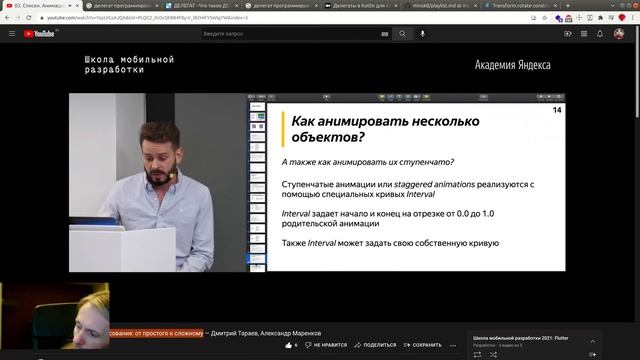Viewport: 640px width, 360px height.
Task: Open a new browser tab with plus
Action: [x=568, y=6]
